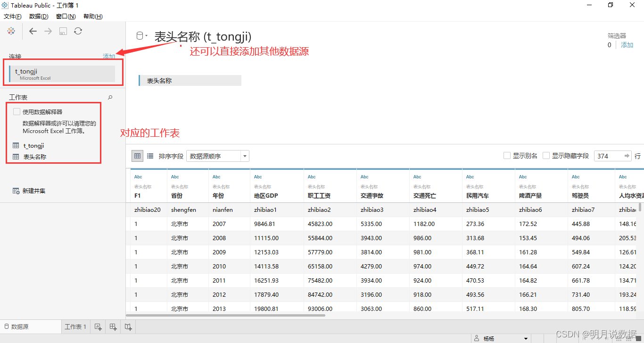
Task: Click cell 45823.00 in 职工工资 column
Action: (x=320, y=224)
